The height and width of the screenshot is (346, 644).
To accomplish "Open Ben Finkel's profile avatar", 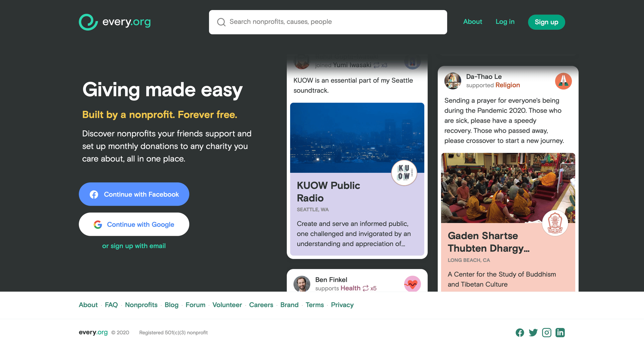I will 302,284.
